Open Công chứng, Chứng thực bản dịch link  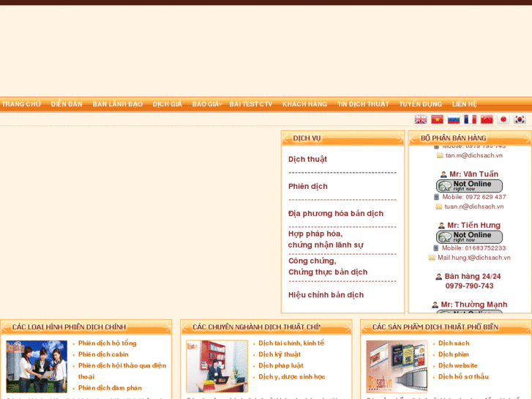328,266
